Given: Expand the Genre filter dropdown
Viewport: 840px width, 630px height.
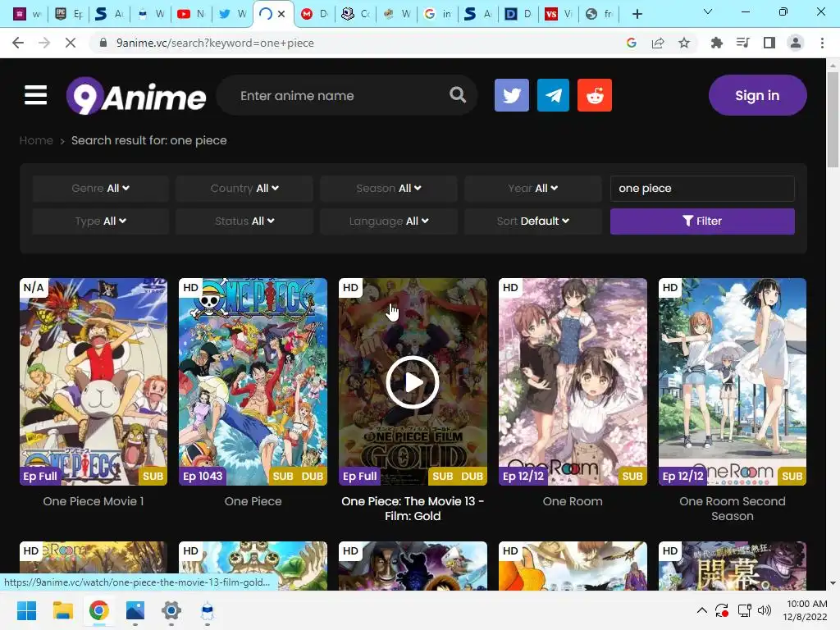Looking at the screenshot, I should pyautogui.click(x=101, y=189).
